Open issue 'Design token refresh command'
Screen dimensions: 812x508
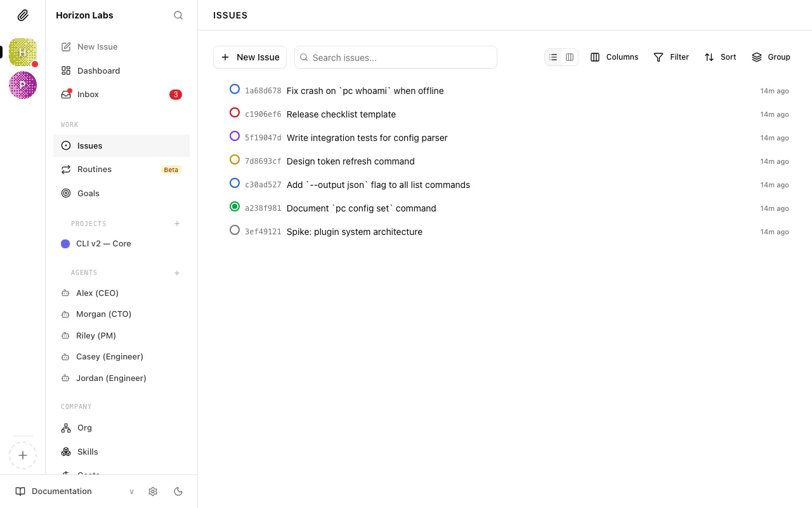(x=351, y=161)
